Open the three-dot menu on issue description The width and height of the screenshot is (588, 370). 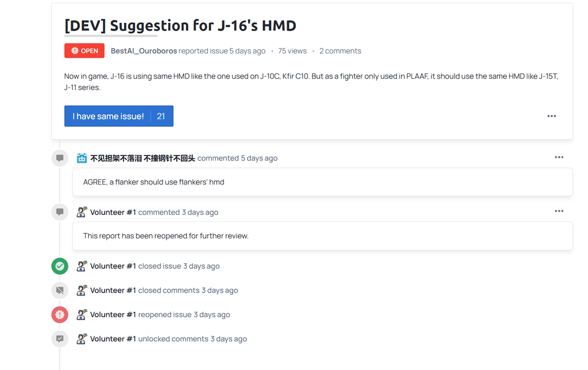coord(552,116)
